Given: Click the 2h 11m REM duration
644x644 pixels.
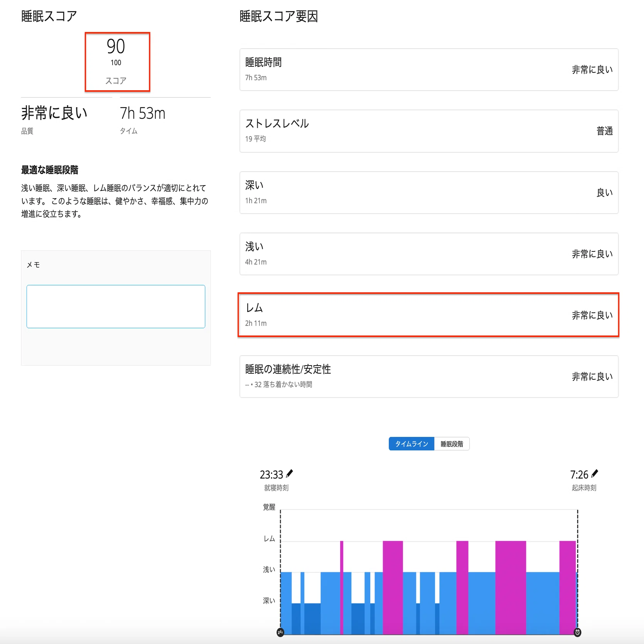Looking at the screenshot, I should (256, 323).
